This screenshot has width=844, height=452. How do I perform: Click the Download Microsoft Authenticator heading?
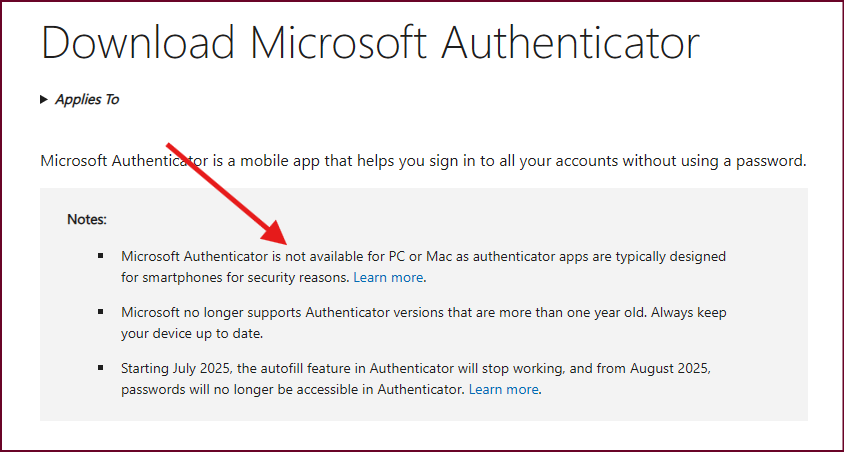point(370,41)
